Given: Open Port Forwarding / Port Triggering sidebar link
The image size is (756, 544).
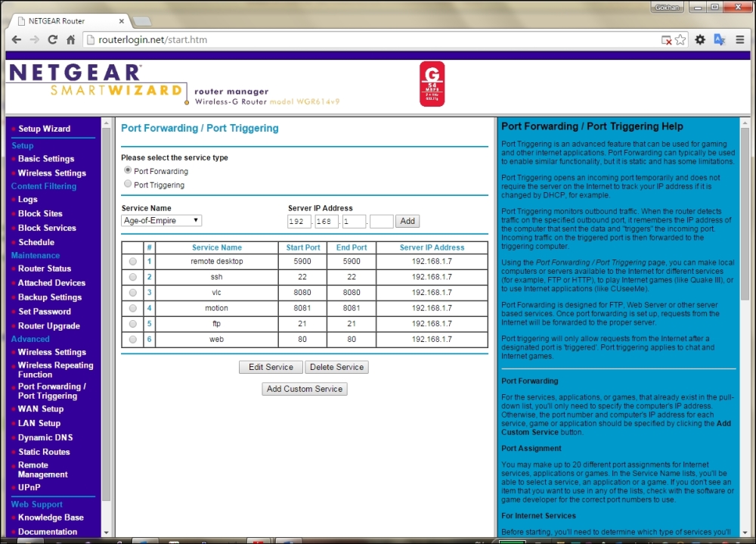Looking at the screenshot, I should (x=52, y=391).
